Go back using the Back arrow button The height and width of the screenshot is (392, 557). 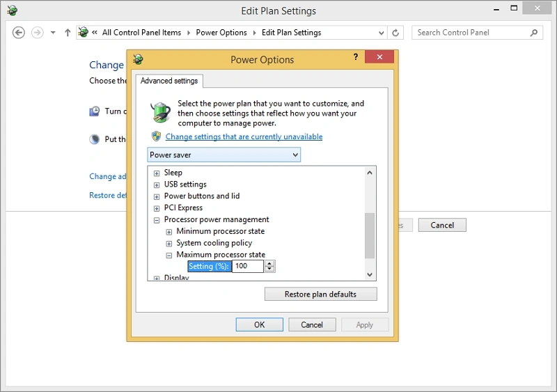[19, 33]
